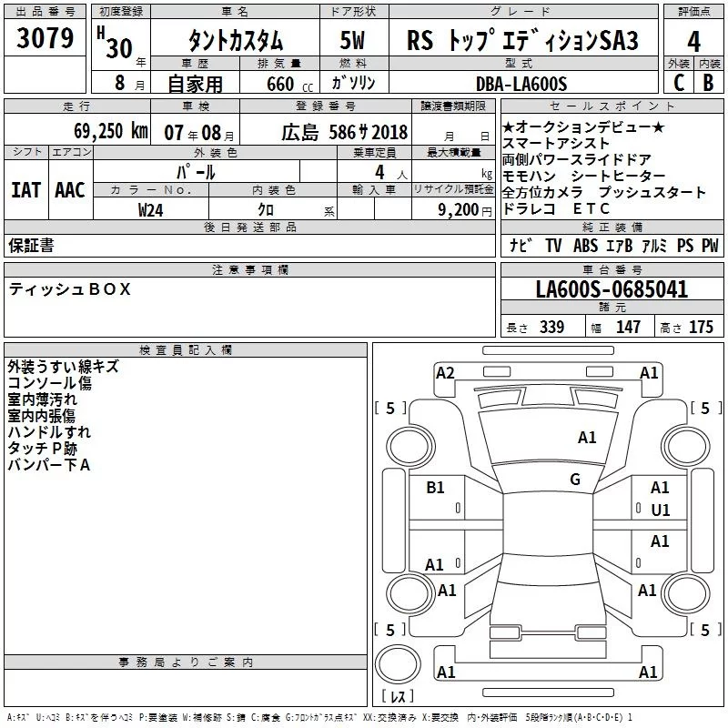Click the seating capacity 4 人
Image resolution: width=728 pixels, height=728 pixels.
(x=391, y=173)
